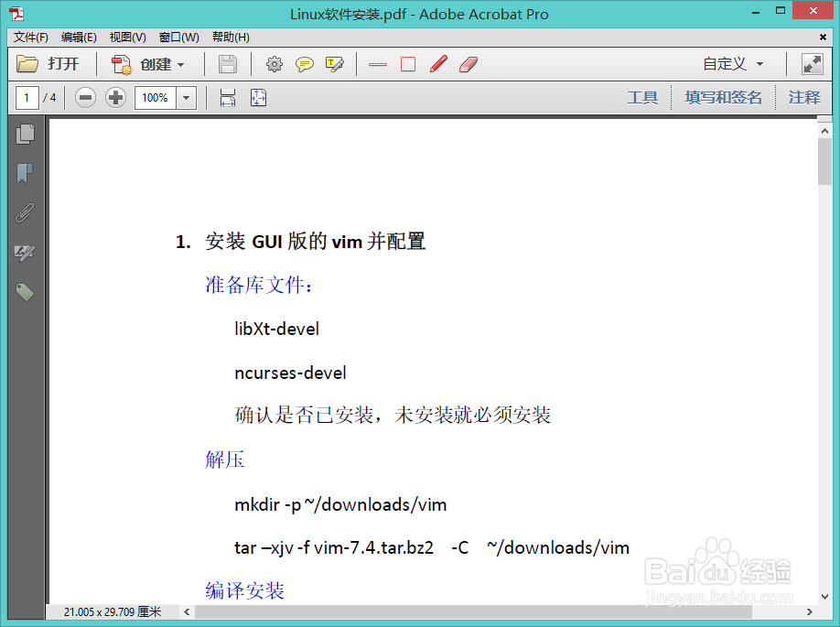The height and width of the screenshot is (627, 840).
Task: Select the page thumbnails panel icon
Action: pyautogui.click(x=26, y=134)
